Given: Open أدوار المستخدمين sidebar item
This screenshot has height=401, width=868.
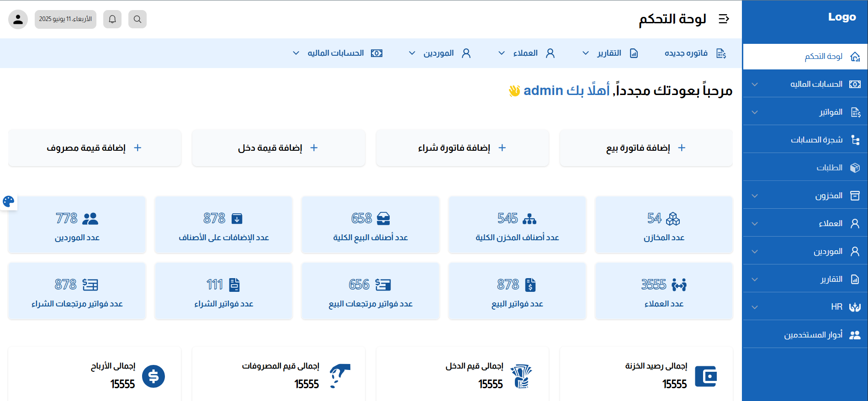Looking at the screenshot, I should pos(805,335).
